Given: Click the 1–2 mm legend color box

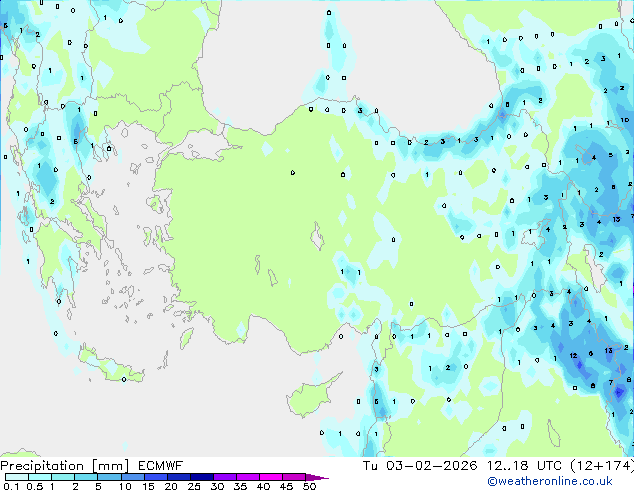Looking at the screenshot, I should pyautogui.click(x=63, y=477).
